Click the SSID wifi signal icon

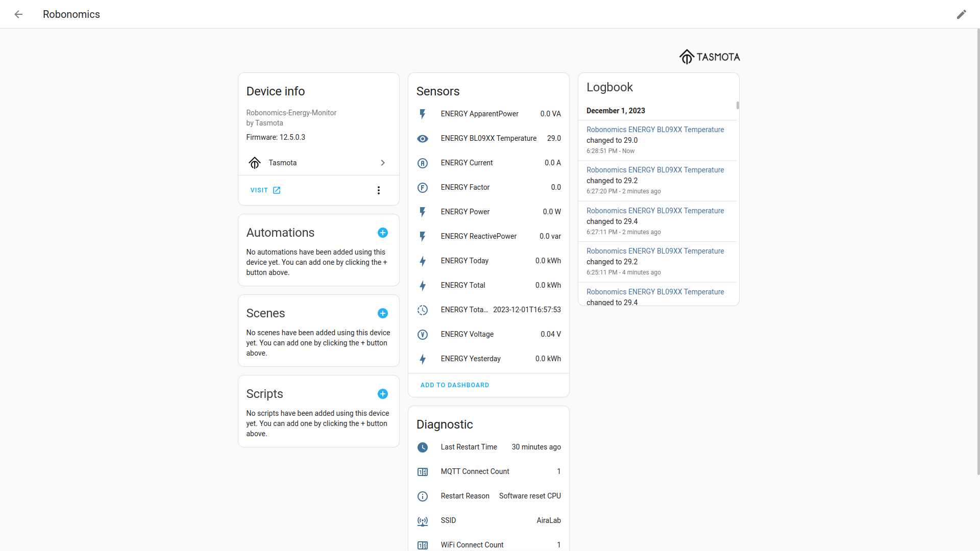pos(423,520)
